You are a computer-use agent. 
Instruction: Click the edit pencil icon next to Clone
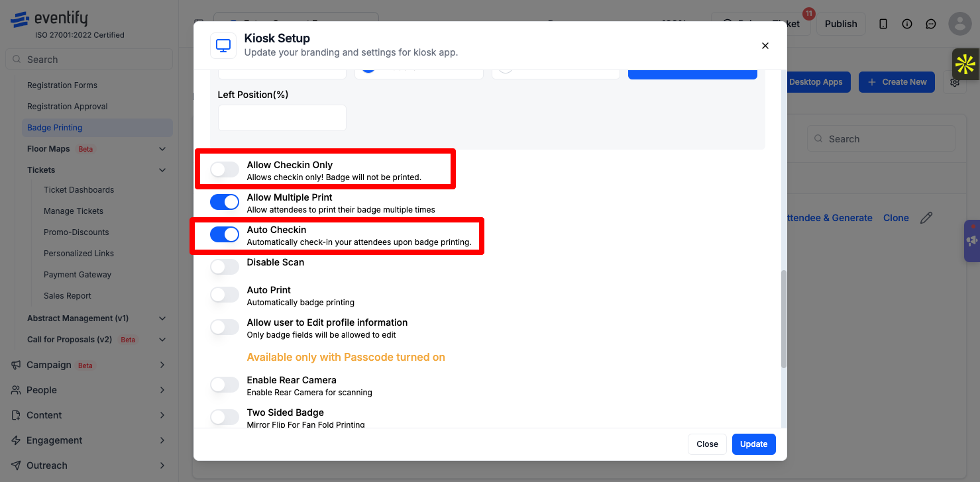click(926, 218)
